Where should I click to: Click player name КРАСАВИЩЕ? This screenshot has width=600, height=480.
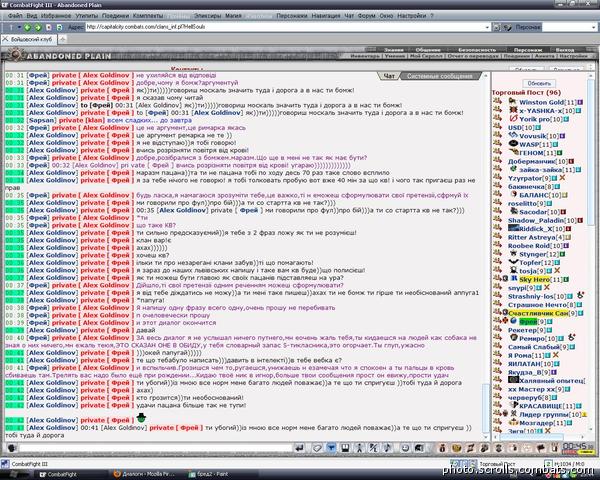[x=540, y=406]
